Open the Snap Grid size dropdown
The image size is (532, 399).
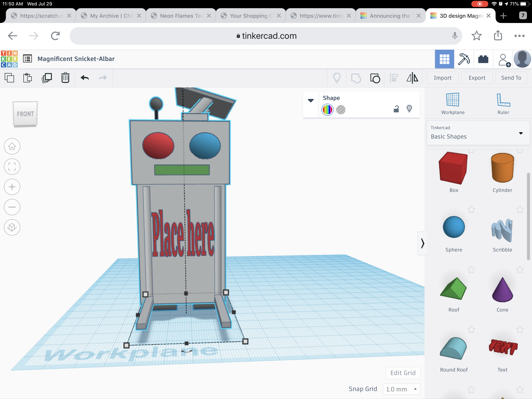point(401,389)
